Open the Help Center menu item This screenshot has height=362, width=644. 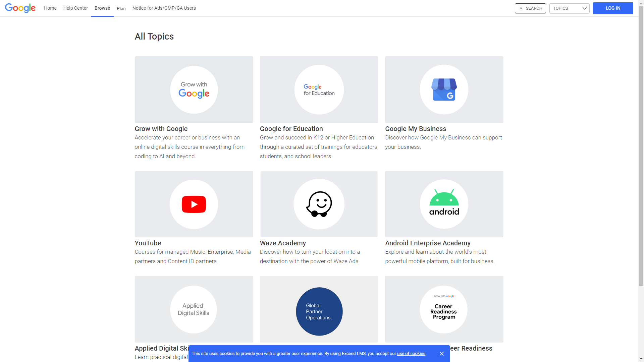pyautogui.click(x=75, y=8)
